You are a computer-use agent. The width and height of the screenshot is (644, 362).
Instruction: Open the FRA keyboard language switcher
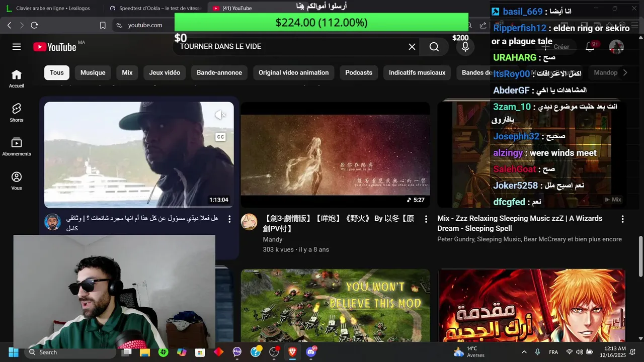[553, 352]
